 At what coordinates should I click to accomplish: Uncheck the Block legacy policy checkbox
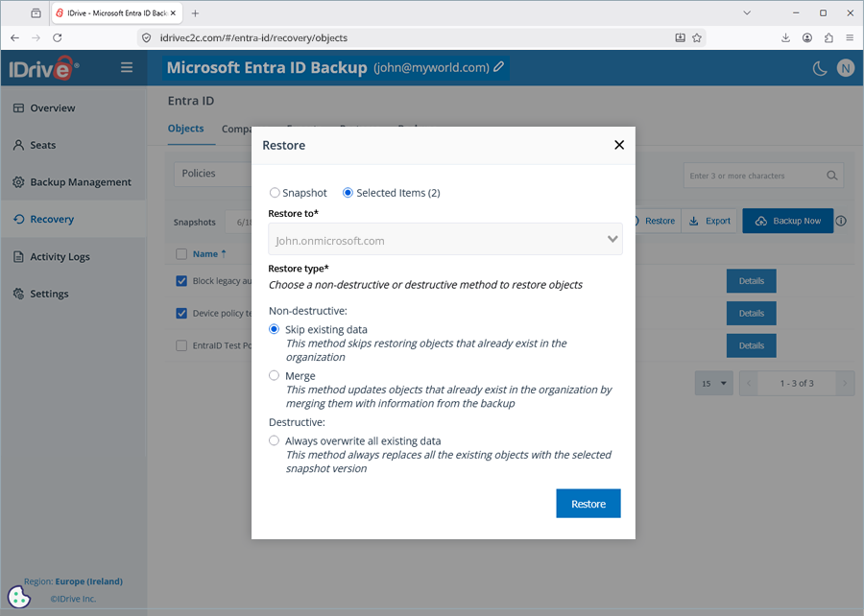pos(181,281)
